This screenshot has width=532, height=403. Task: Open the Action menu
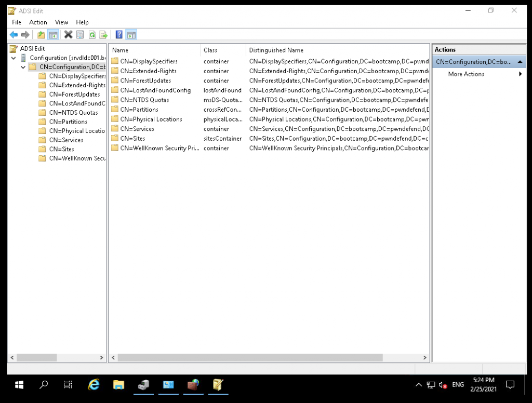coord(38,22)
